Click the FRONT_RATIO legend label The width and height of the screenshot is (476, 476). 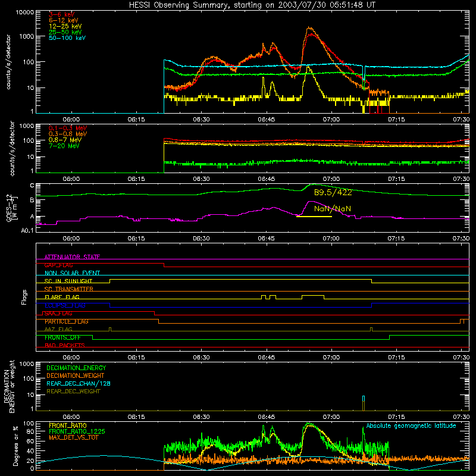tap(68, 425)
